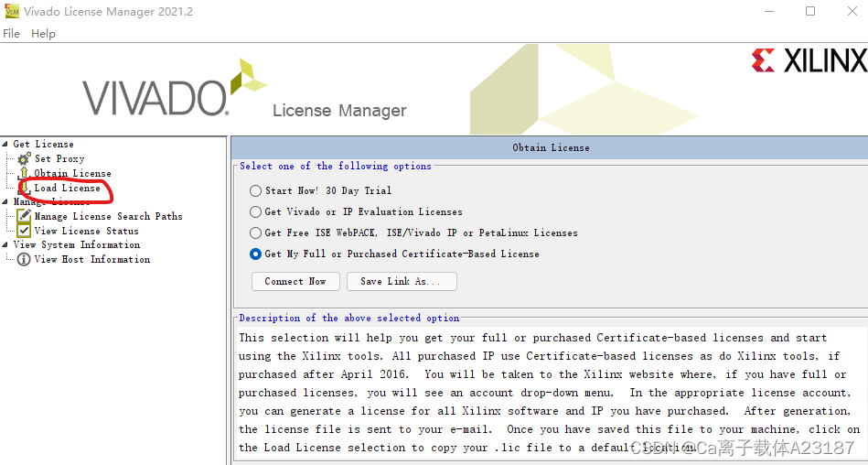Select Get Vivado or IP Evaluation Licenses
The width and height of the screenshot is (868, 465).
pos(255,211)
